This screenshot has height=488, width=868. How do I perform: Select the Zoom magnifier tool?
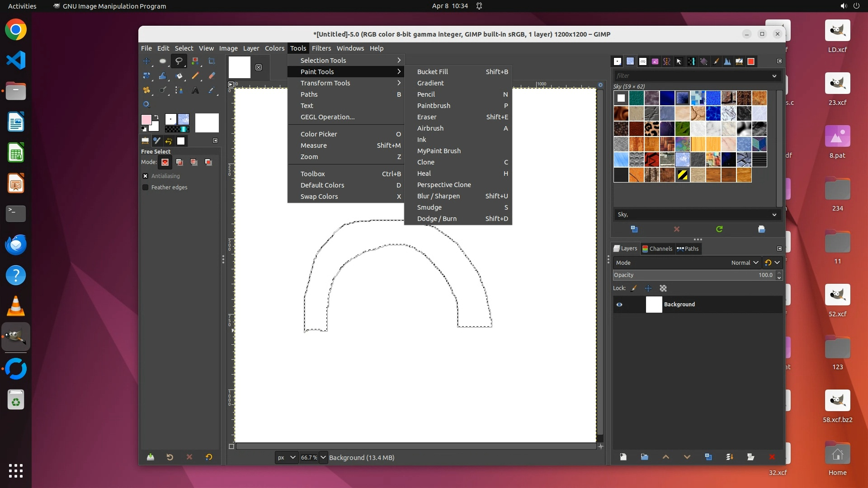click(146, 104)
